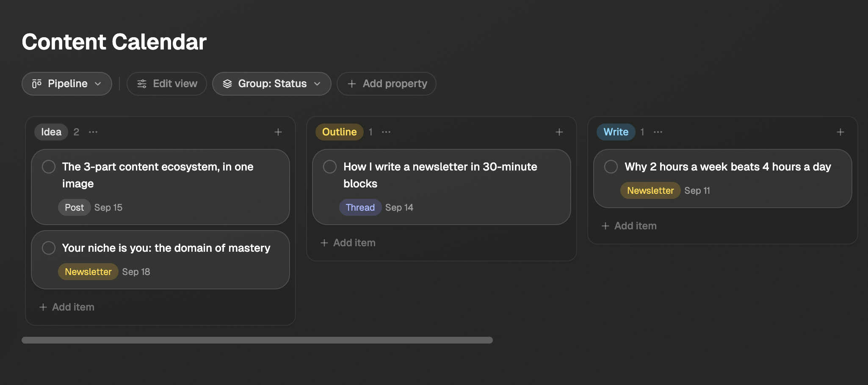This screenshot has height=385, width=868.
Task: Click the plus icon in Idea column header
Action: click(278, 132)
